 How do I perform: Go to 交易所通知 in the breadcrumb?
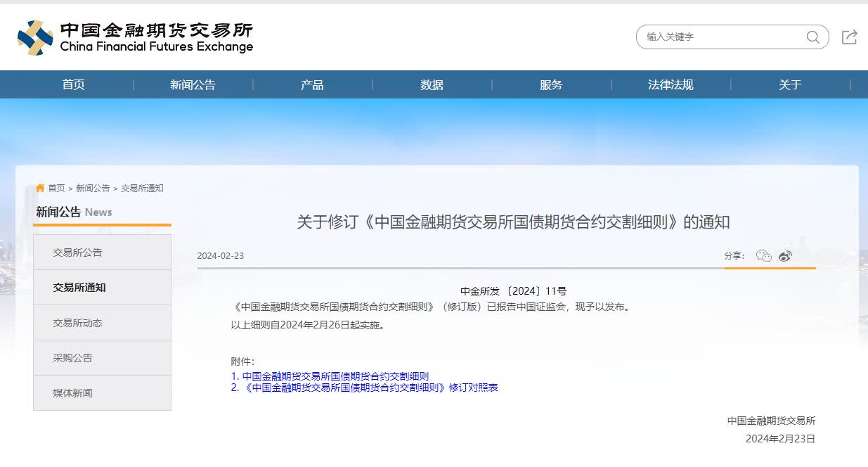142,188
